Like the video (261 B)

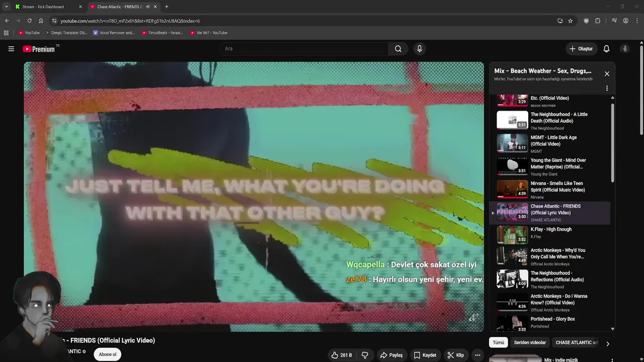[342, 355]
